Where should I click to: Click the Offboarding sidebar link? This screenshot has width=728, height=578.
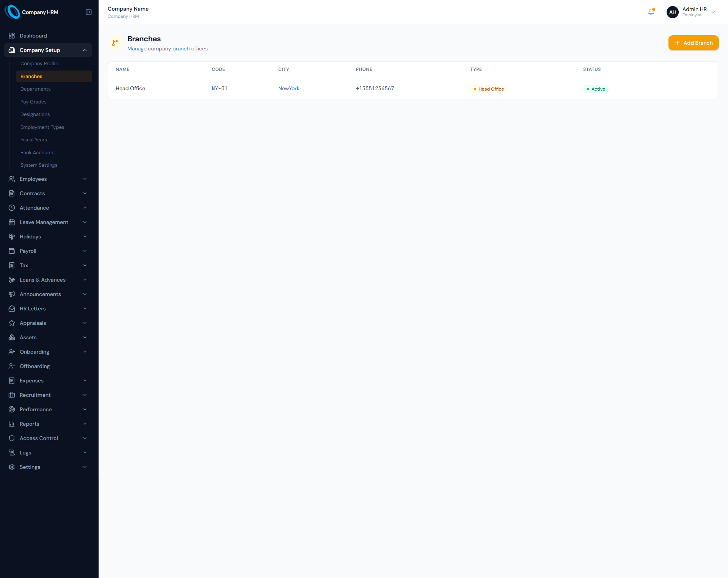48,366
